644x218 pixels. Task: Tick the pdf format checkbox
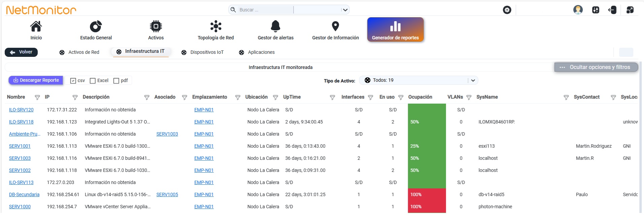[116, 81]
